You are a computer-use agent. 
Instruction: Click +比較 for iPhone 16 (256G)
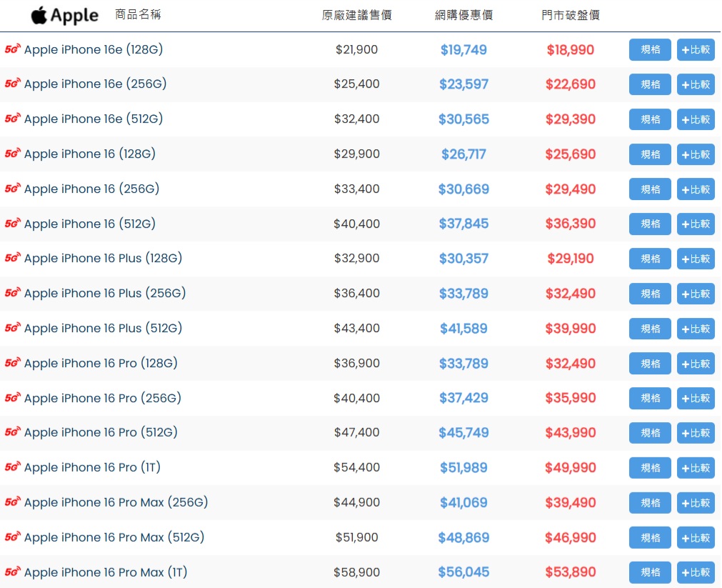tap(696, 189)
